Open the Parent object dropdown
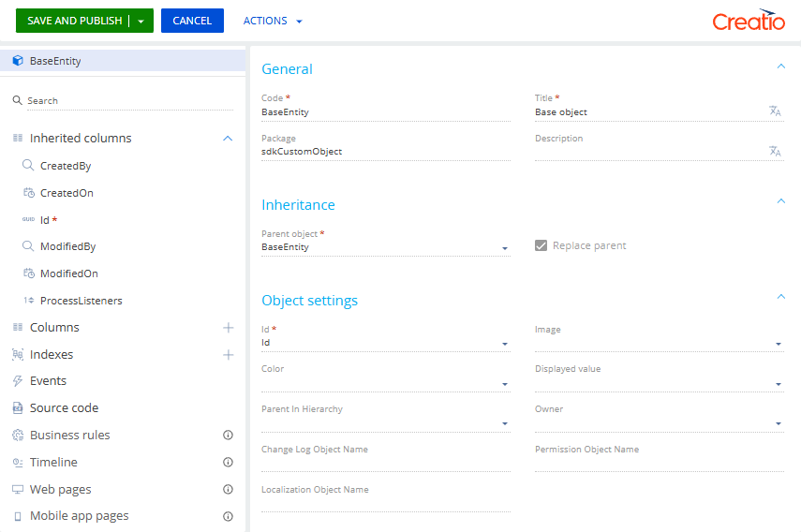 (x=505, y=248)
